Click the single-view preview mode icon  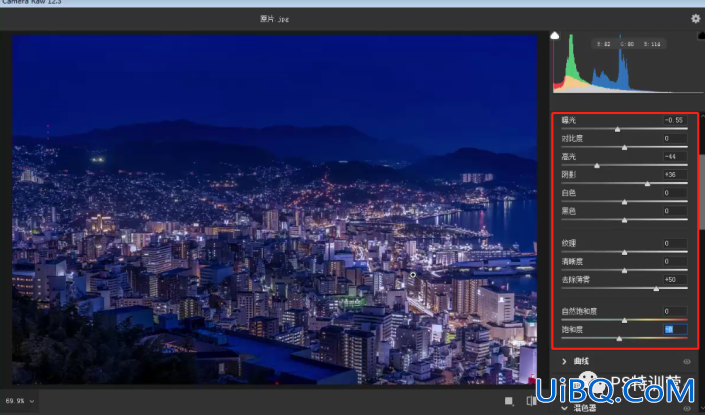click(509, 401)
